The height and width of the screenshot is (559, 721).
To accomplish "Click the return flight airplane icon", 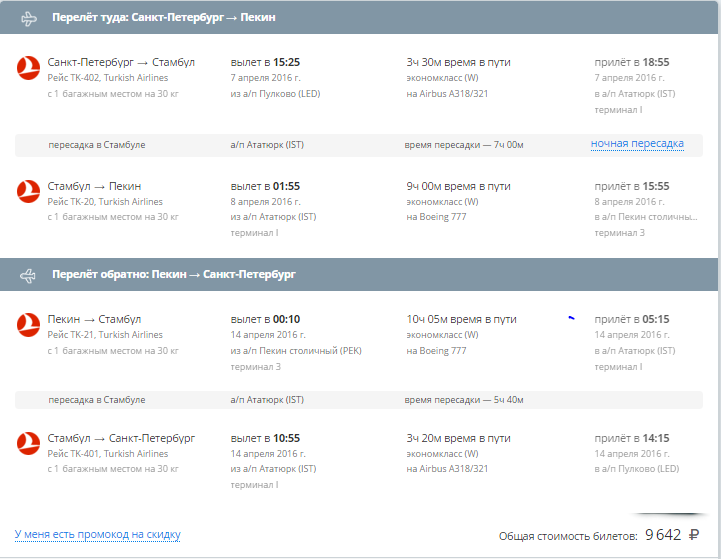I will [28, 275].
